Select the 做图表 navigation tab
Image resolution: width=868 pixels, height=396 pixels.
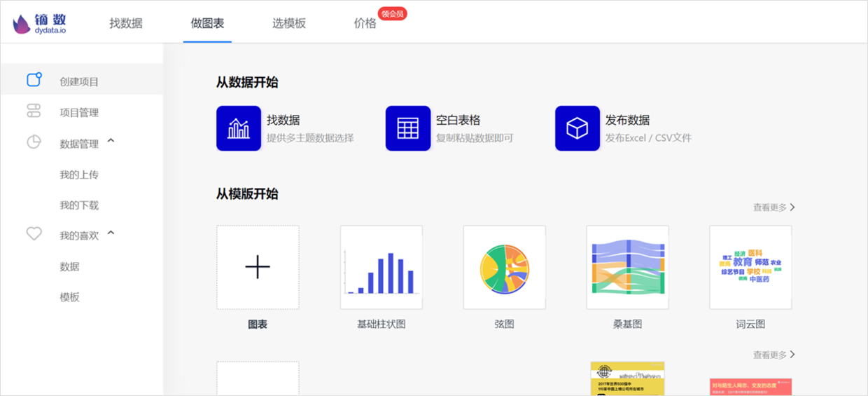click(207, 23)
